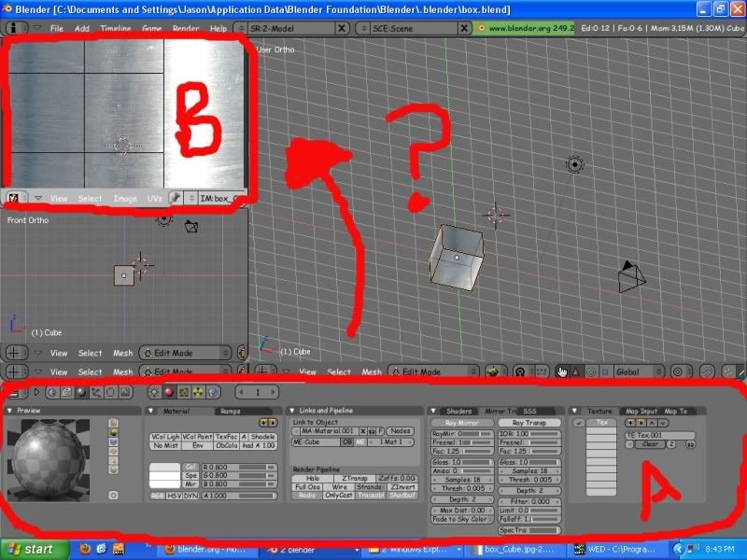Screen dimensions: 747x560
Task: Collapse the Links and Pipeline panel triangle
Action: point(292,411)
